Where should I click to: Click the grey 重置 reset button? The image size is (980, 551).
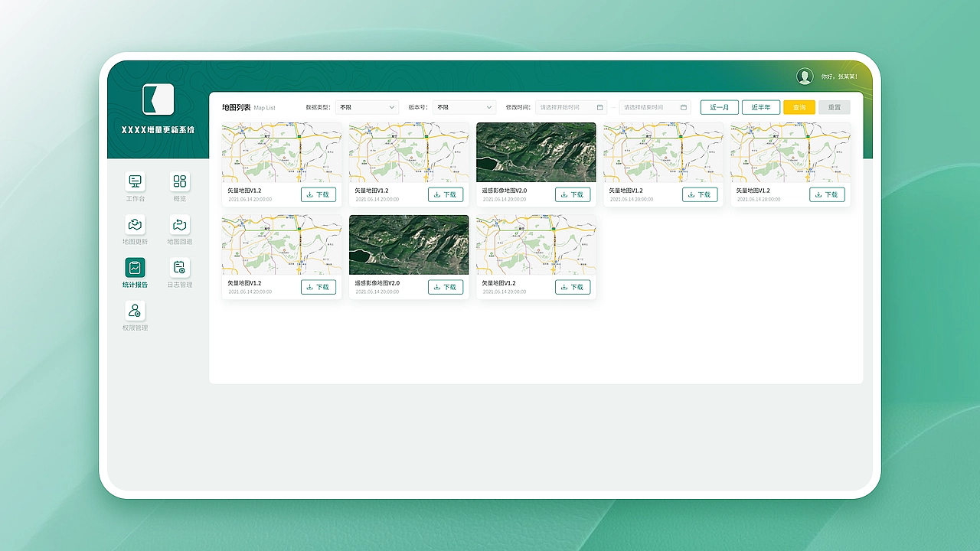[835, 107]
